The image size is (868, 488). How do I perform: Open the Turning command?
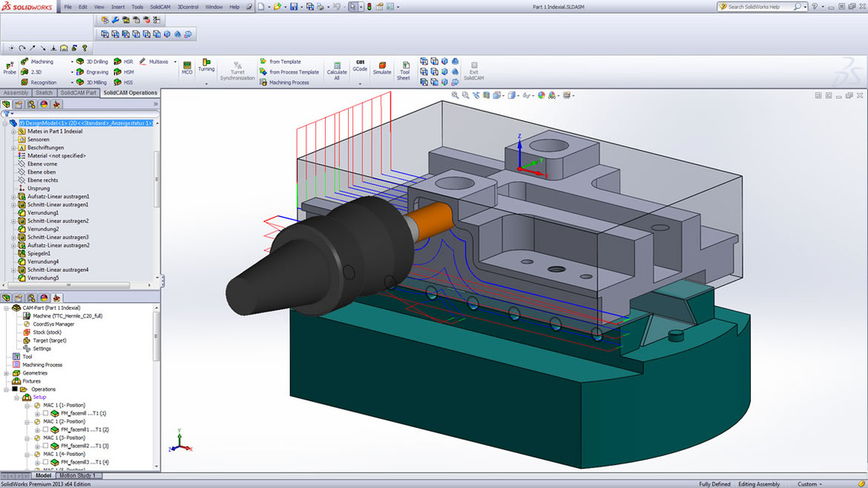(206, 65)
